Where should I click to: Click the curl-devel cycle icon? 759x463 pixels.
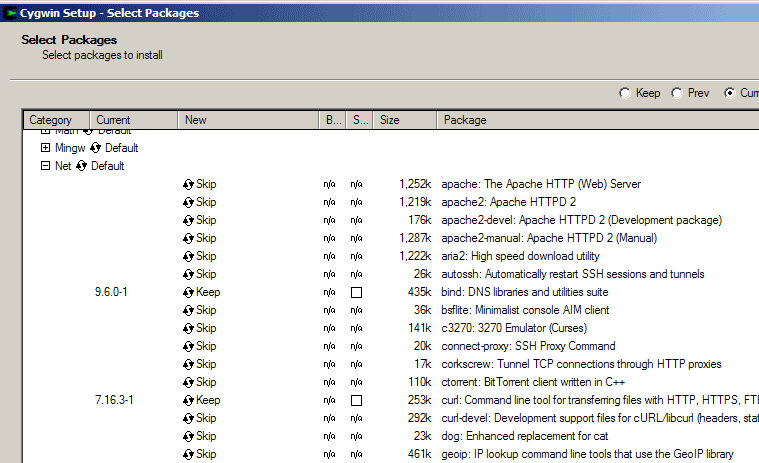coord(188,418)
